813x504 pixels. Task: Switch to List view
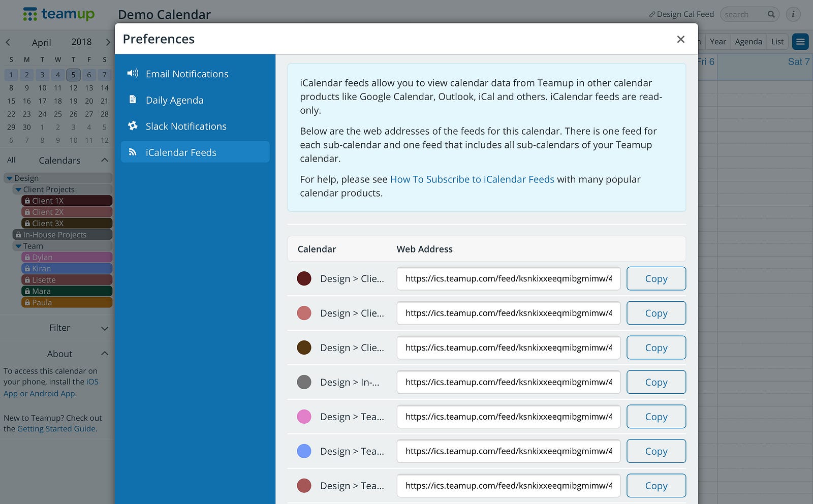777,42
